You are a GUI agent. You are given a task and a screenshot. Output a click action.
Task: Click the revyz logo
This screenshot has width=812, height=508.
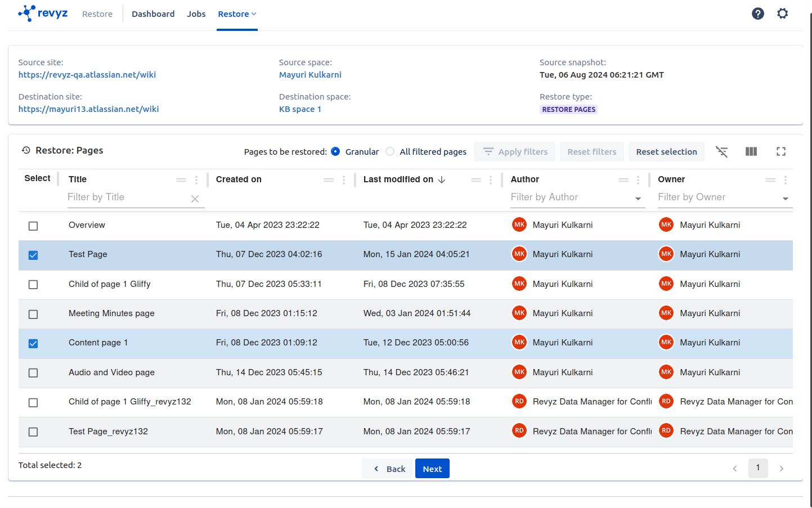(43, 13)
